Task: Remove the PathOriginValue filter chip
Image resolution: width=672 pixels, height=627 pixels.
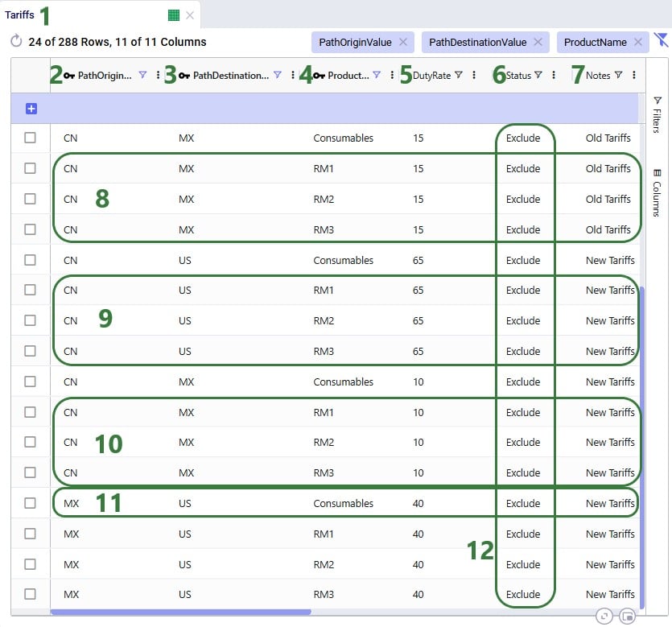Action: 403,42
